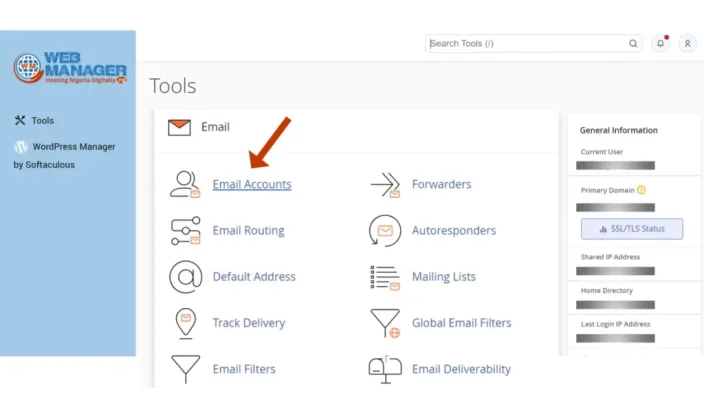
Task: Click the WordPress logo icon in sidebar
Action: (21, 147)
